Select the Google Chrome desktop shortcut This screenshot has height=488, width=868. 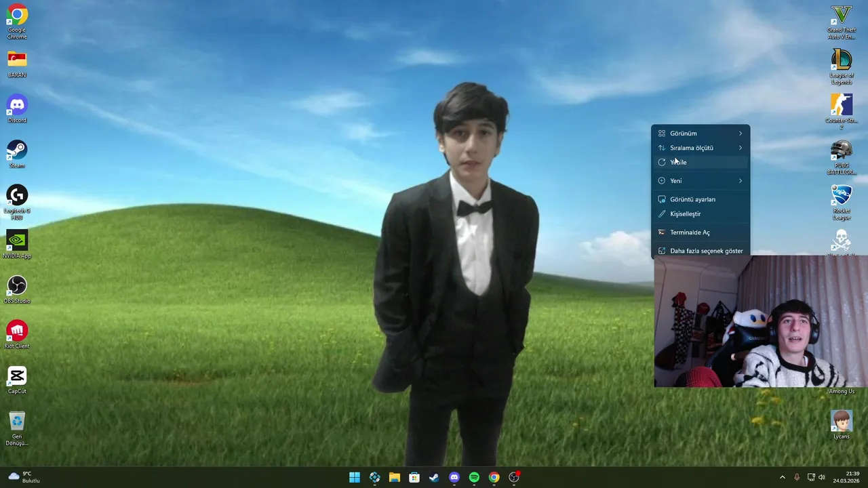17,22
